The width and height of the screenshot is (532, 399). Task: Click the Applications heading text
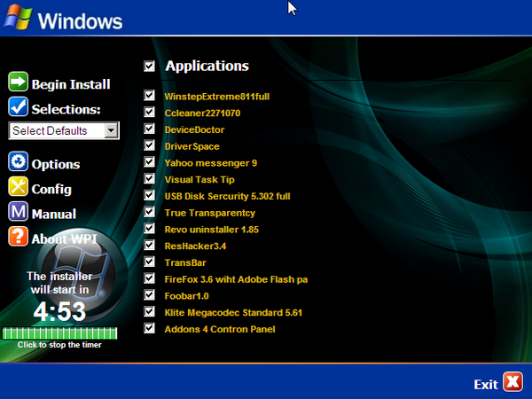pyautogui.click(x=207, y=66)
